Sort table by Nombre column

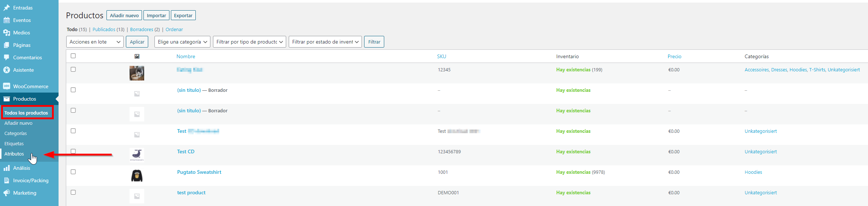(186, 56)
